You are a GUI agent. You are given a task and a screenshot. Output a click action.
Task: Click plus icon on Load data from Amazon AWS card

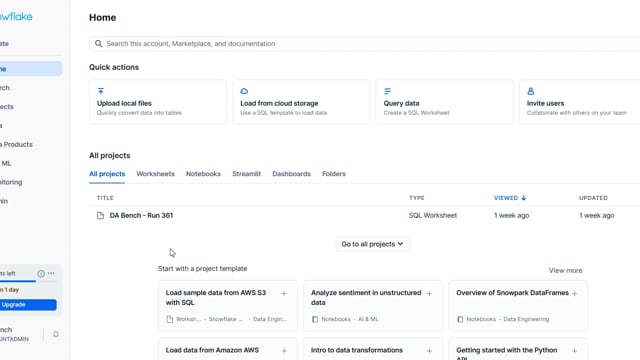(x=284, y=351)
